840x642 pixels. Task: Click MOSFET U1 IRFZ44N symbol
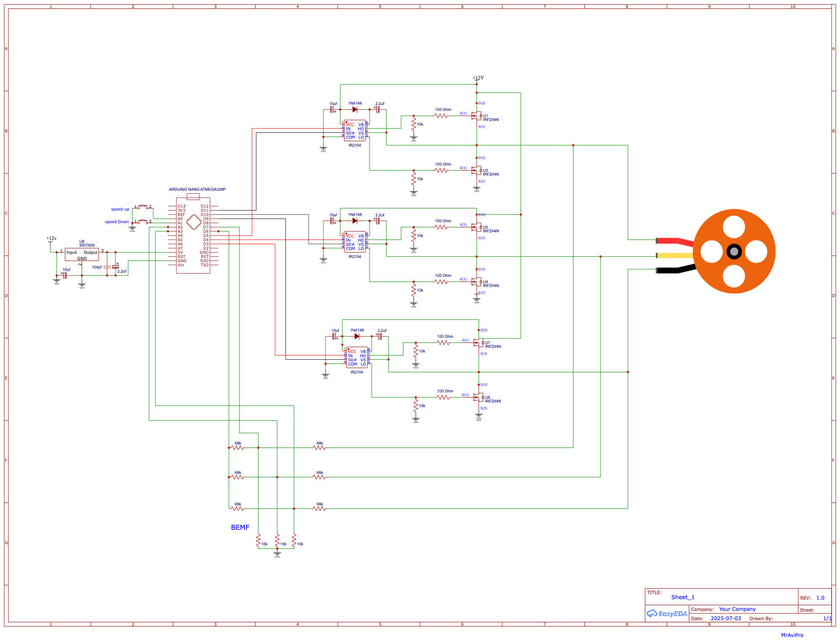click(479, 116)
